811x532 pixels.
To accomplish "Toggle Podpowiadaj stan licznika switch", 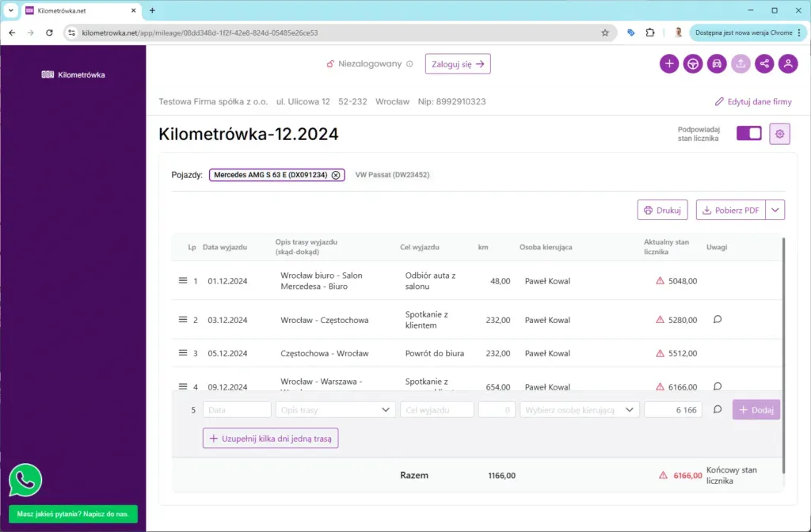I will (x=747, y=133).
